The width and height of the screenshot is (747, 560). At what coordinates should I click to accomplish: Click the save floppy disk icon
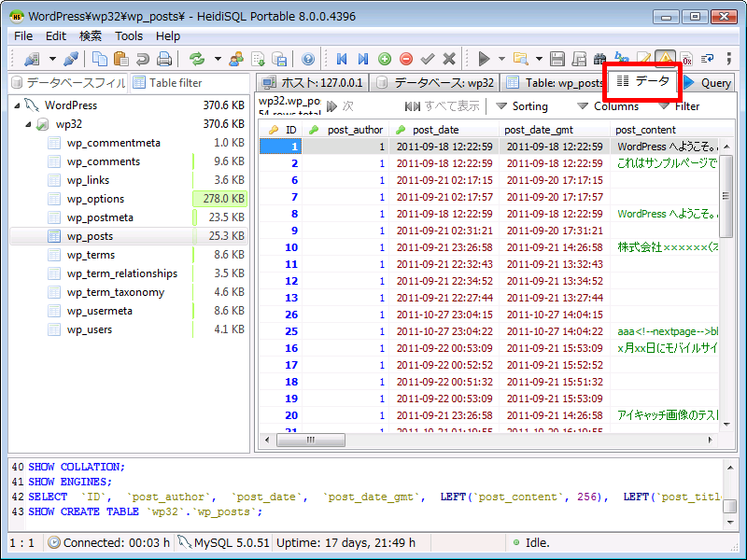(557, 59)
